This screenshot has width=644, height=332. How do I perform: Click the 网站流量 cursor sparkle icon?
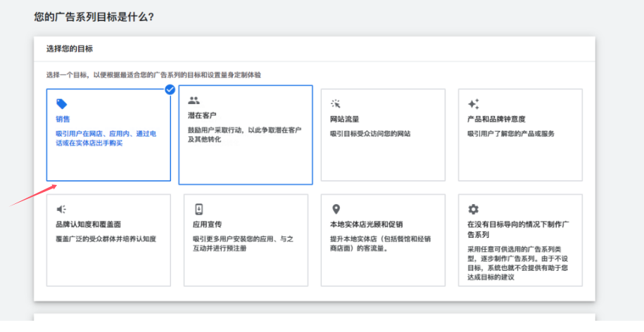pyautogui.click(x=336, y=103)
